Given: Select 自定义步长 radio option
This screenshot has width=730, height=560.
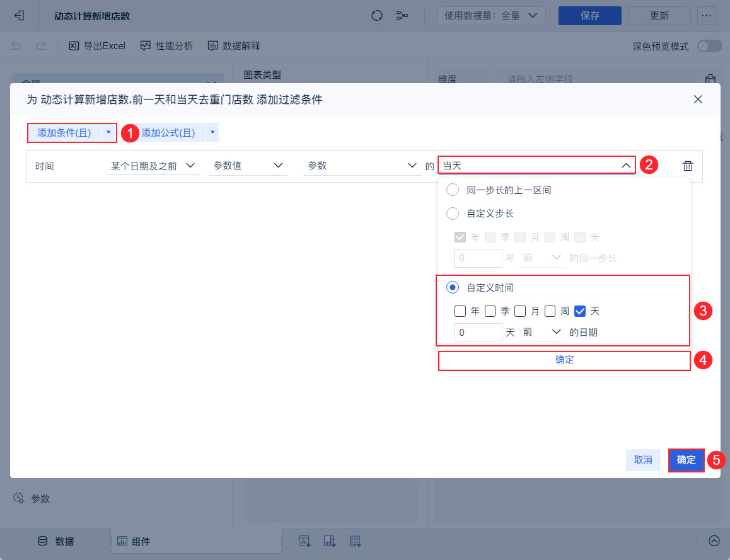Looking at the screenshot, I should [x=453, y=214].
